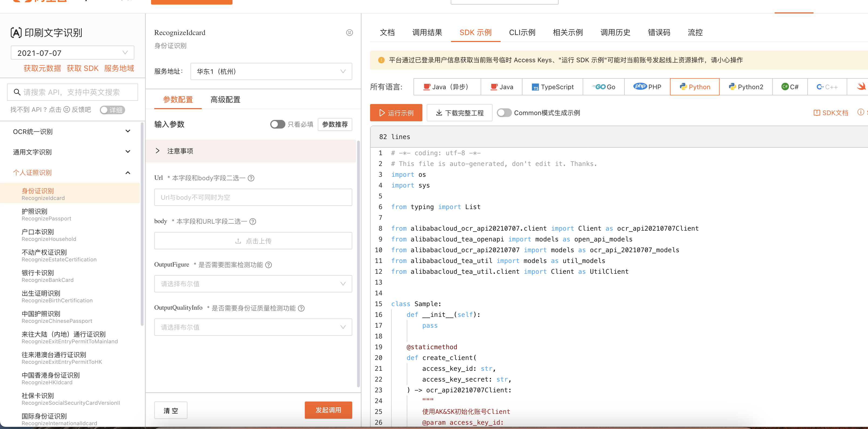Select the SDK 示例 tab
Screen dimensions: 868x429
[476, 32]
